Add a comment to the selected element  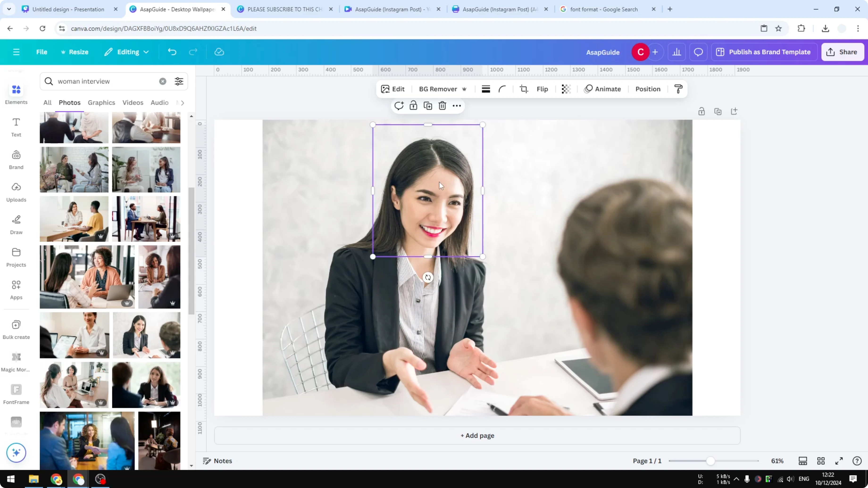click(399, 105)
